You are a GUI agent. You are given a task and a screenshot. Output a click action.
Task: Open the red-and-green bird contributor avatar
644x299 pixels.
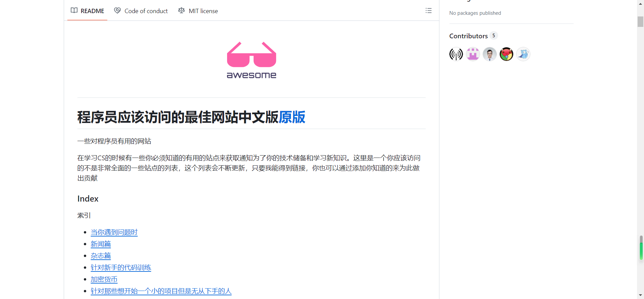506,54
